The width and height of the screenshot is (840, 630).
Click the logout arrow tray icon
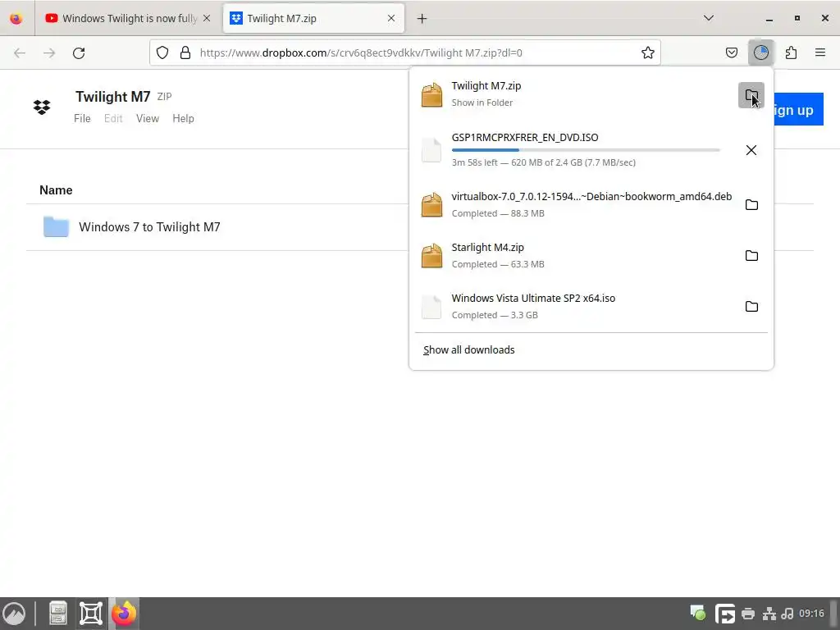click(725, 614)
